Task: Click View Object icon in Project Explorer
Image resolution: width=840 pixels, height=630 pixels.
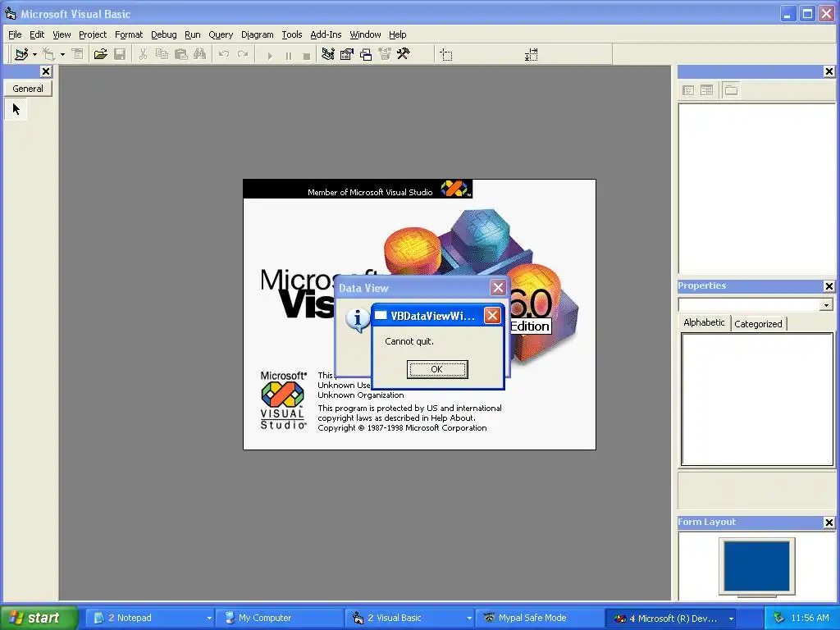Action: tap(706, 90)
